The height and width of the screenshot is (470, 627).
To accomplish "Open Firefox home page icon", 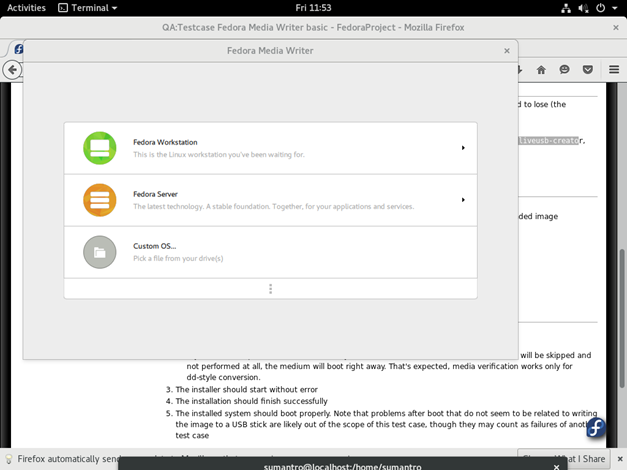I will pos(541,70).
